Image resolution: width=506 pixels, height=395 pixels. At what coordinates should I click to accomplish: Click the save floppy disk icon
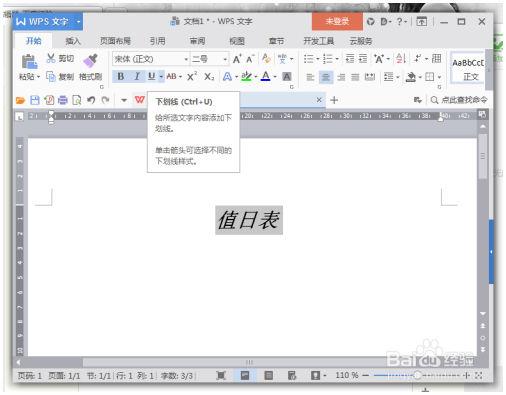click(x=35, y=100)
